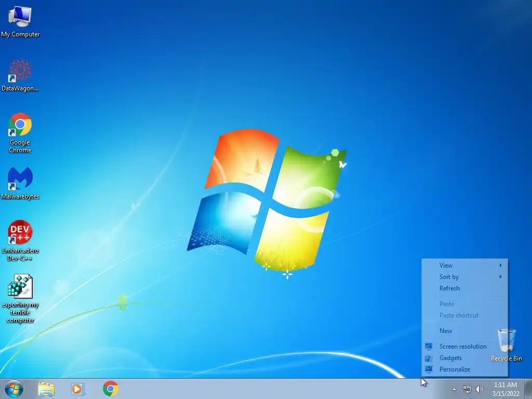This screenshot has height=399, width=532.
Task: Choose Screen resolution from the context menu
Action: [x=464, y=347]
